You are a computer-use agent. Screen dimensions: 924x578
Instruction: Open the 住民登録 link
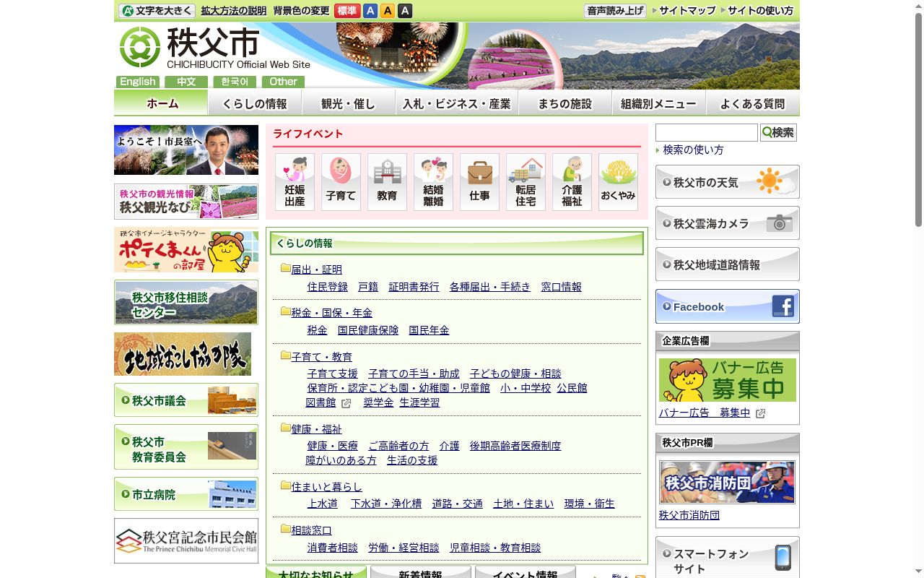pyautogui.click(x=328, y=287)
